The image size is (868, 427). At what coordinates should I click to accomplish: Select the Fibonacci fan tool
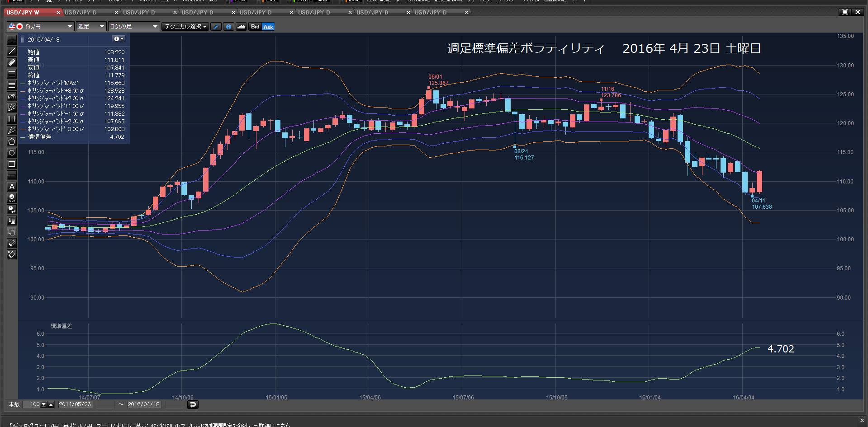12,108
